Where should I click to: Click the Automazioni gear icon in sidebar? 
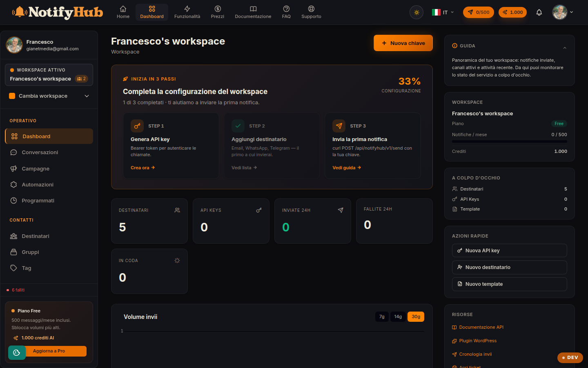click(13, 184)
